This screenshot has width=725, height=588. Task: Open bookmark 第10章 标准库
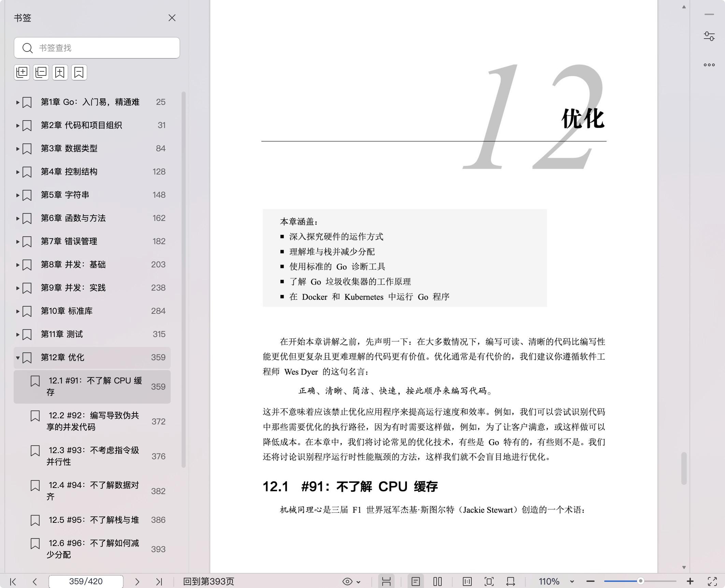point(92,311)
